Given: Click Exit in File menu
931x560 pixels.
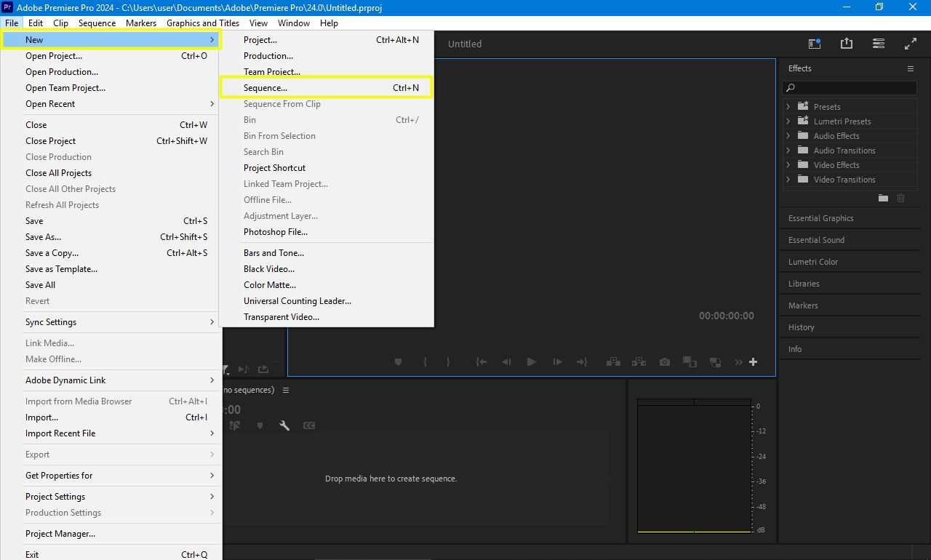Looking at the screenshot, I should click(111, 554).
